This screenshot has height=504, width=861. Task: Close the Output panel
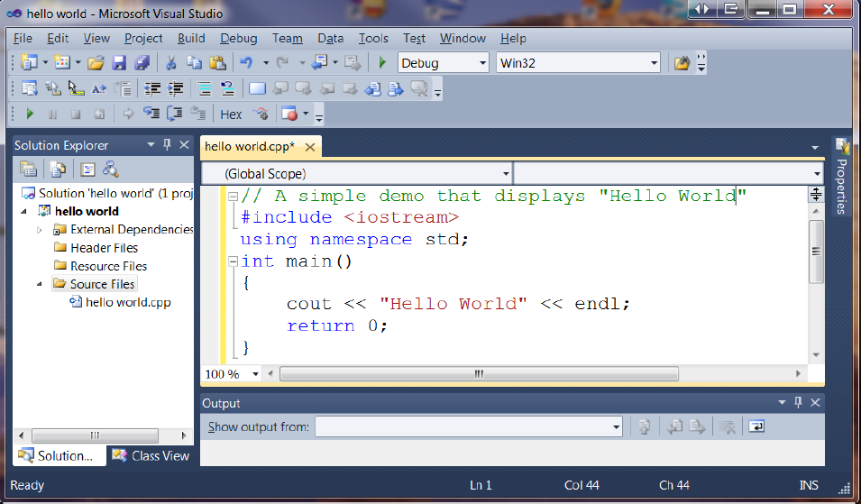pyautogui.click(x=815, y=402)
